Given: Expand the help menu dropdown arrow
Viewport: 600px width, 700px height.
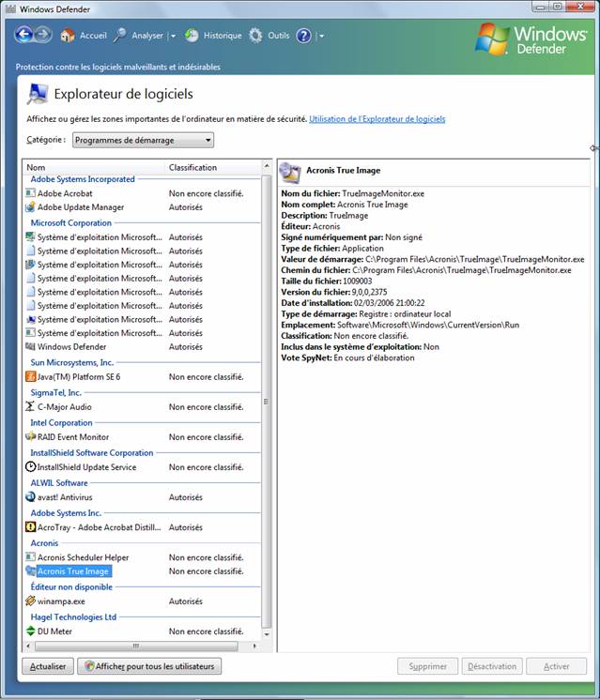Looking at the screenshot, I should pos(321,36).
